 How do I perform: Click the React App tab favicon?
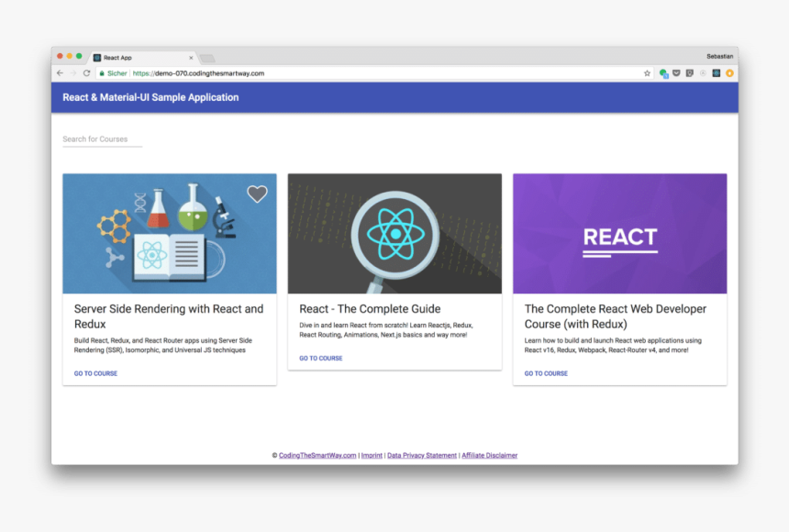tap(97, 58)
